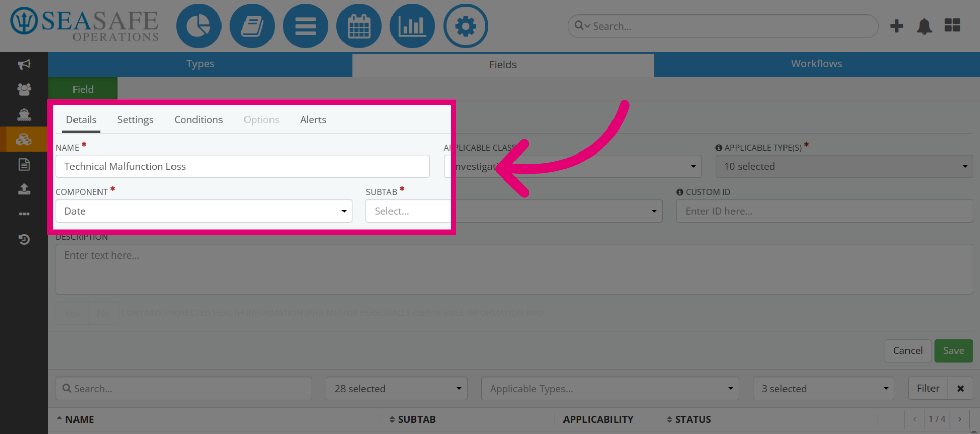Switch to the Fields tab
This screenshot has width=980, height=434.
503,65
